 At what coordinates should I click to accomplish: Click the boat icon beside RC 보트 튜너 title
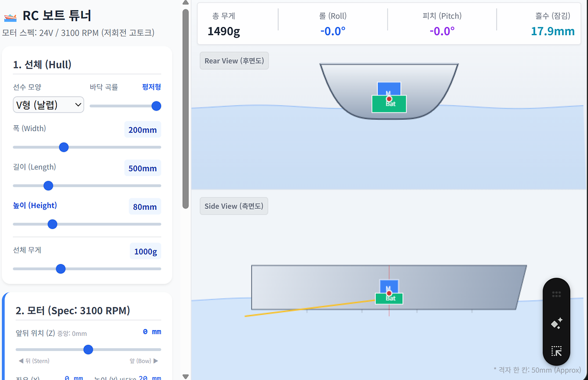point(10,17)
